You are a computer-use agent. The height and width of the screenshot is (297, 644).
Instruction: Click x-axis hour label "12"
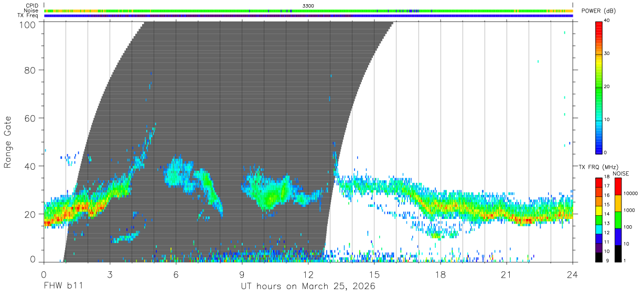pyautogui.click(x=308, y=274)
